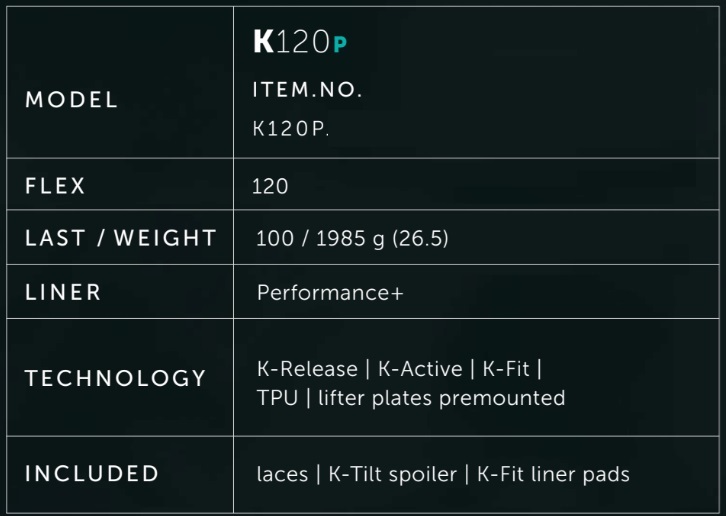Click the teal P in logo

pos(340,44)
